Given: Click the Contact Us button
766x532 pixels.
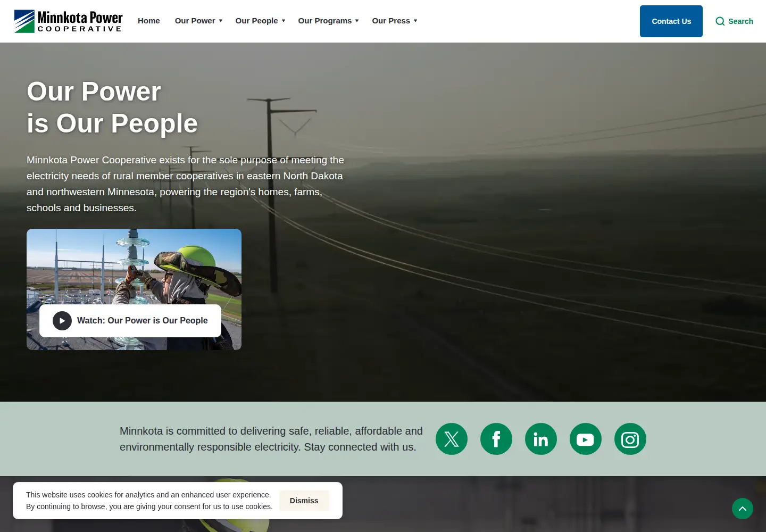Looking at the screenshot, I should pyautogui.click(x=671, y=21).
